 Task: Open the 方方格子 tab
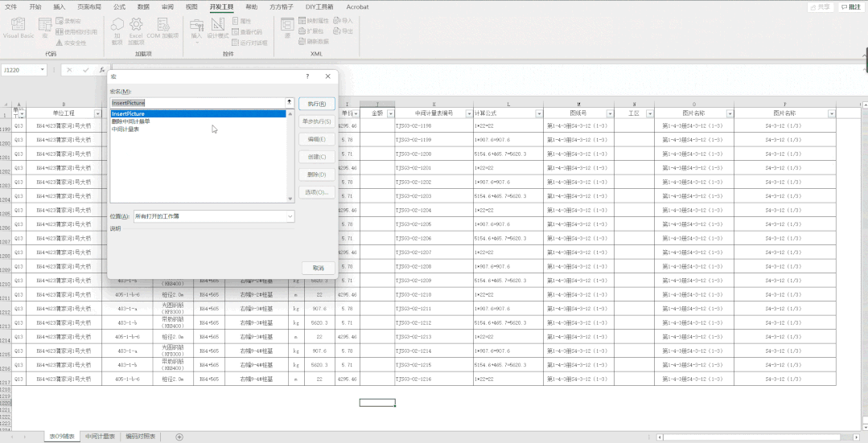pos(282,7)
